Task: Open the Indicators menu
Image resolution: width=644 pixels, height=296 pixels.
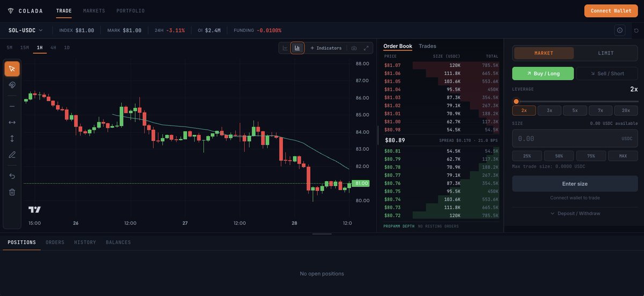Action: click(326, 48)
